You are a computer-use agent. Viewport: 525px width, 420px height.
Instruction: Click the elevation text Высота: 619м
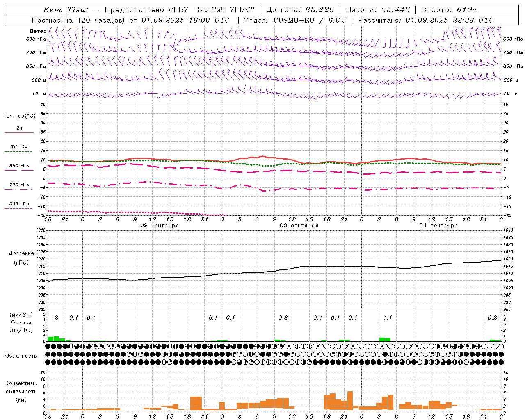(449, 10)
